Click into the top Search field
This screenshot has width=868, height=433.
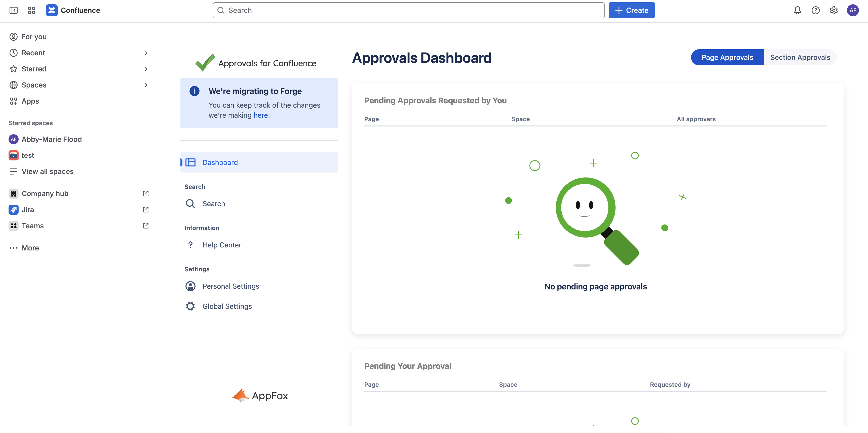tap(408, 11)
